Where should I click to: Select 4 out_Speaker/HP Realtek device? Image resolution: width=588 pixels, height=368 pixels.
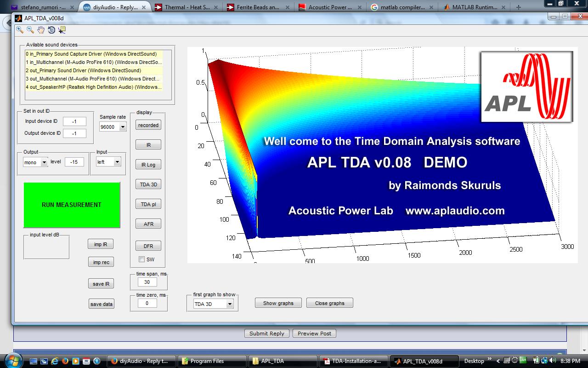pos(94,87)
